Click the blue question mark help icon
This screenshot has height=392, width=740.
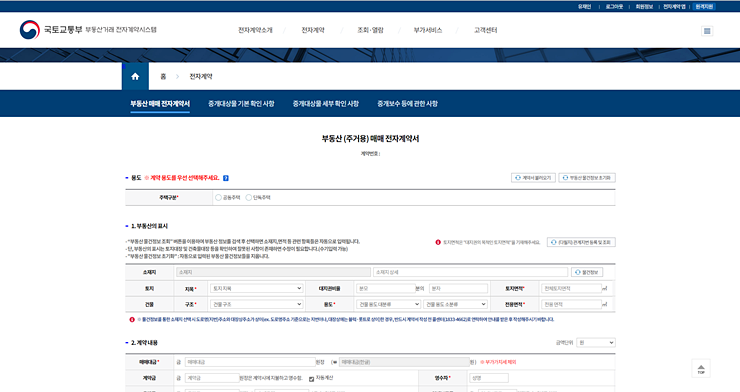pos(226,178)
